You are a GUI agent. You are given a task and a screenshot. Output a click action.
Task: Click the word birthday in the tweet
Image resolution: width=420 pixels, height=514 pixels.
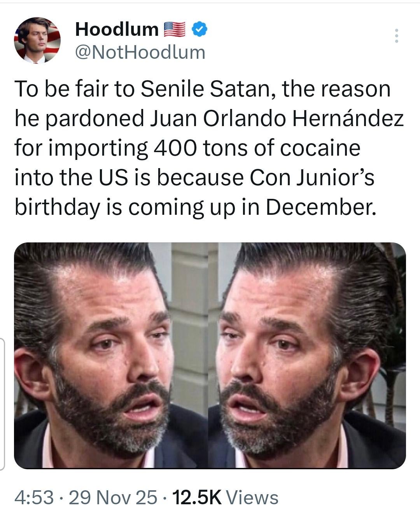58,207
